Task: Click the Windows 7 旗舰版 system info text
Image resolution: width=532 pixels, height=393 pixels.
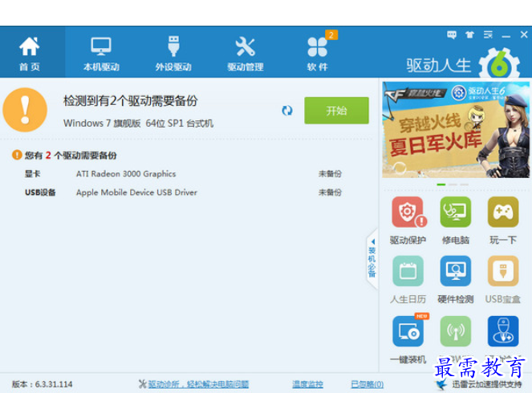Action: [138, 123]
